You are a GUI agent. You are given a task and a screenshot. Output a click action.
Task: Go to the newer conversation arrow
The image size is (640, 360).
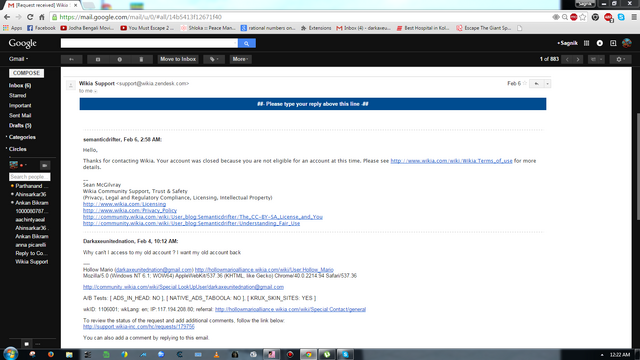point(567,59)
